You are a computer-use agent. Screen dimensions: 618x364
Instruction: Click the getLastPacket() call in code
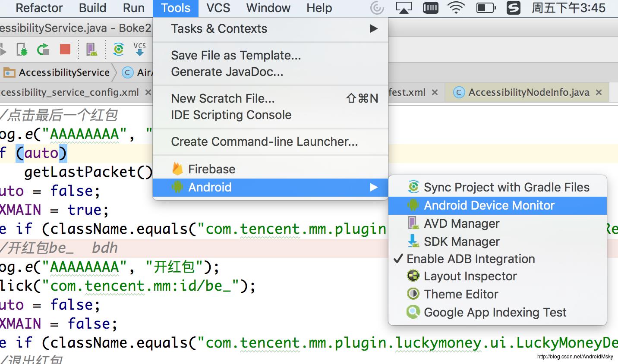click(x=88, y=172)
